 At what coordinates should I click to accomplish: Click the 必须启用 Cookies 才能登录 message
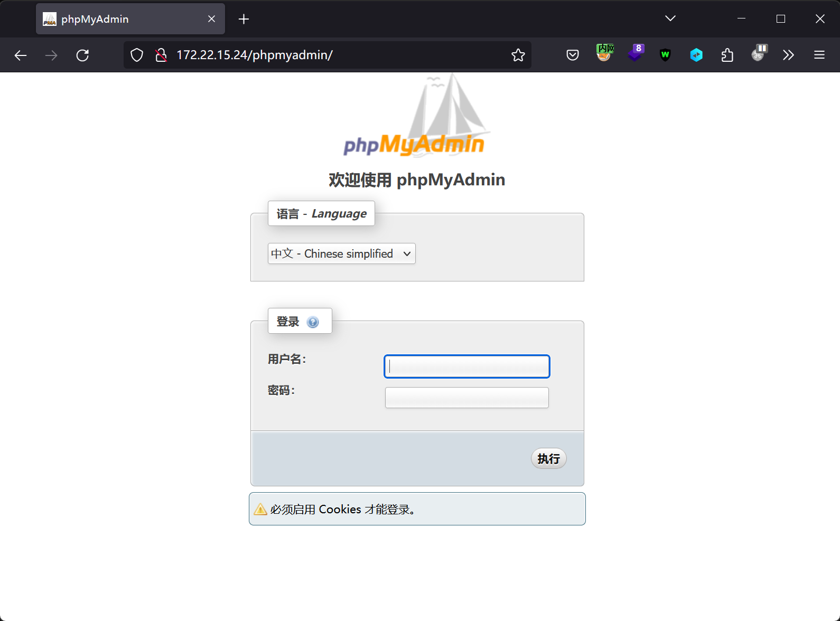[x=343, y=509]
